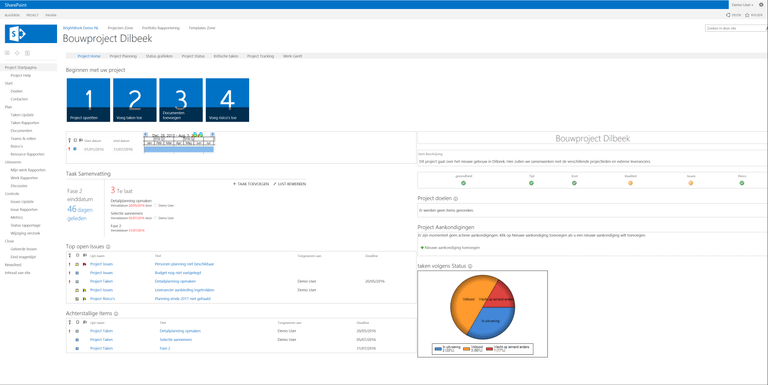Switch to the Project Tracking tab

(x=261, y=56)
